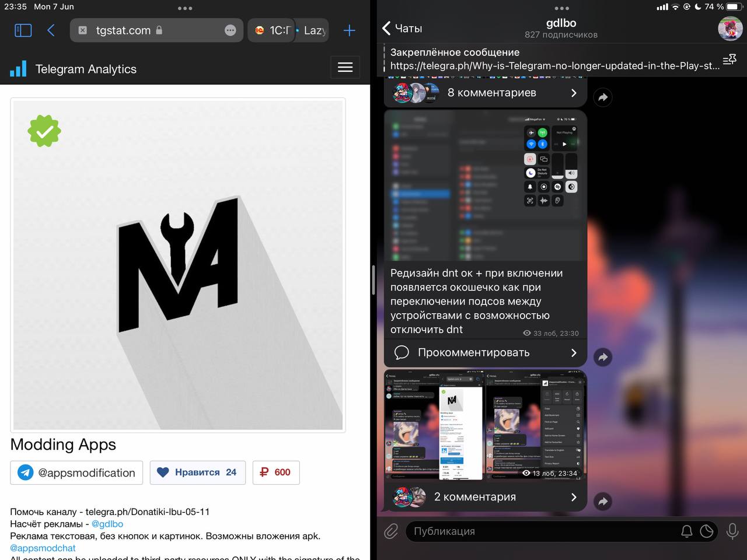
Task: Open the 2 комментария thread
Action: click(x=486, y=497)
